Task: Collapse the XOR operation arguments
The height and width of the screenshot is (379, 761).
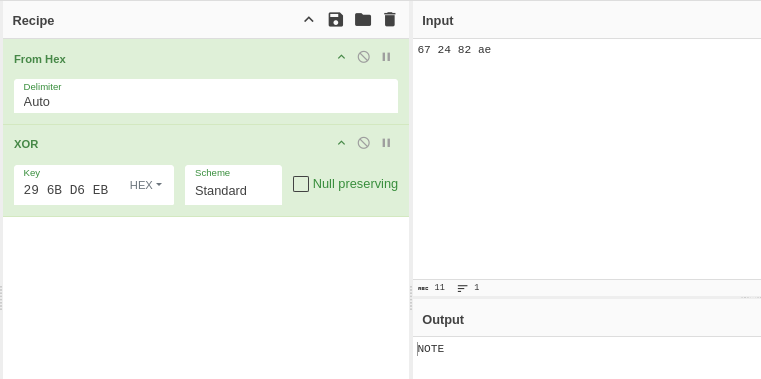Action: (x=341, y=143)
